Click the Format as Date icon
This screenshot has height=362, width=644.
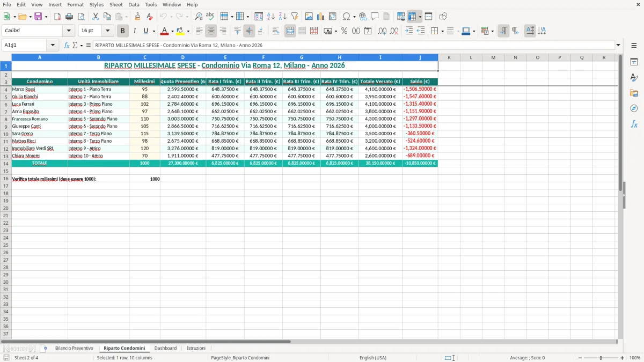coord(368,31)
